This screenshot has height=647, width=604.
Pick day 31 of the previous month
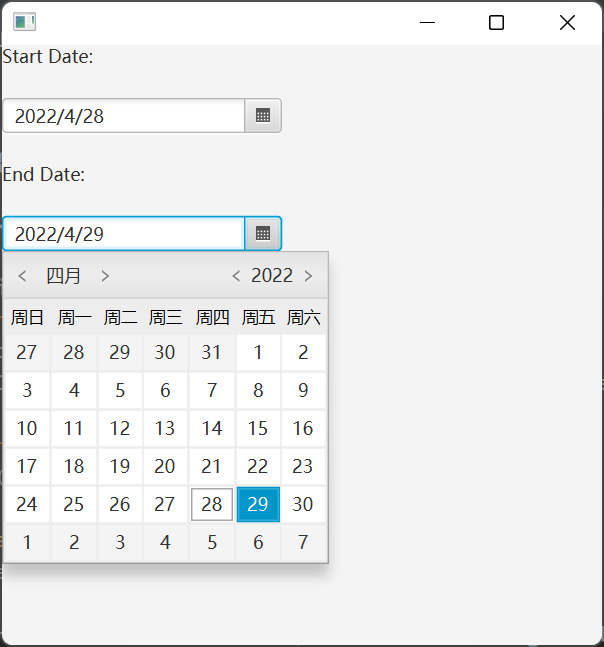(x=212, y=352)
